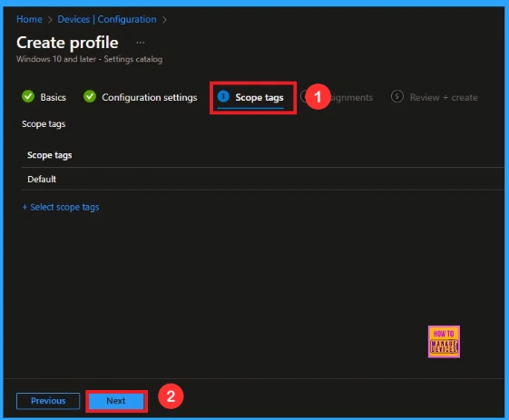Click the green checkmark icon for Basics
The height and width of the screenshot is (420, 509).
coord(28,96)
